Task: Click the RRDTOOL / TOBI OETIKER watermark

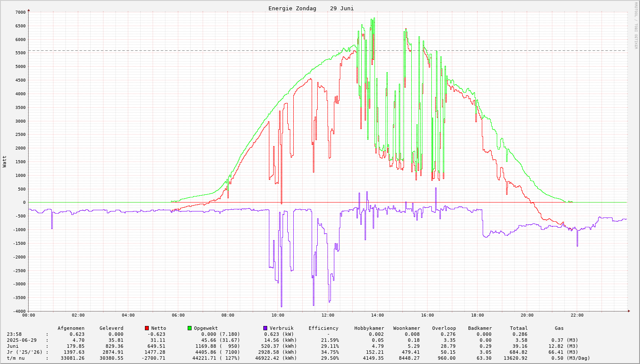Action: coord(636,25)
